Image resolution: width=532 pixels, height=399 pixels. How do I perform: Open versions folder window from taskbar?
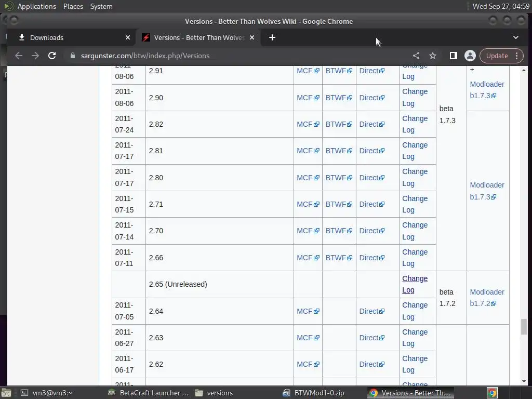point(214,393)
